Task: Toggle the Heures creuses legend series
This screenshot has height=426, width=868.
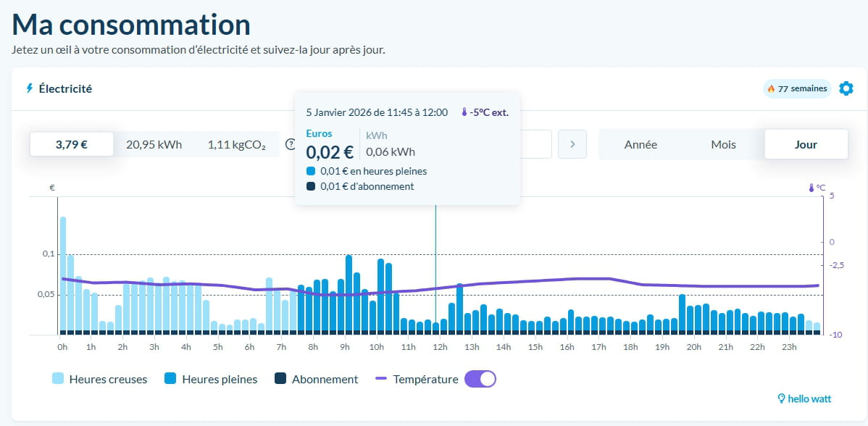Action: click(x=99, y=379)
